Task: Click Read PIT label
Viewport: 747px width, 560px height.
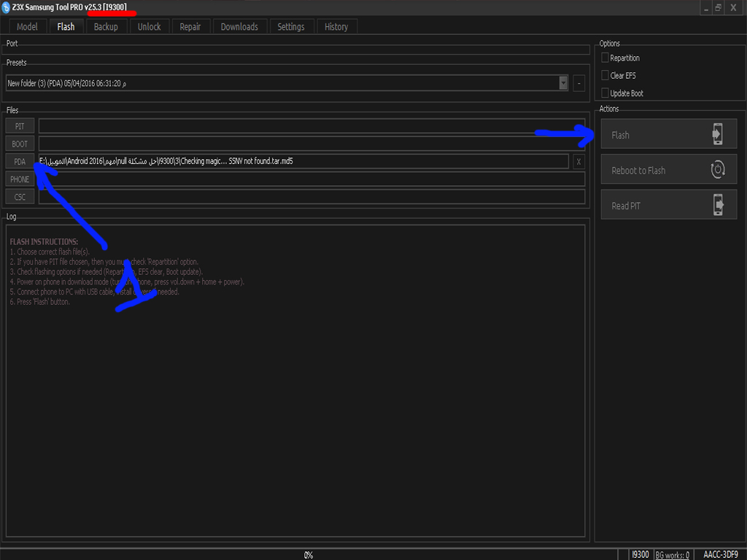Action: click(626, 206)
